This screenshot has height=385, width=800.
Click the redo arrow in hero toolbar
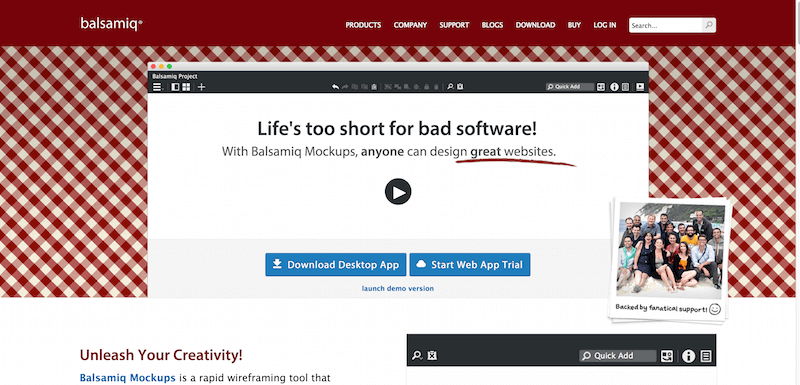click(345, 87)
